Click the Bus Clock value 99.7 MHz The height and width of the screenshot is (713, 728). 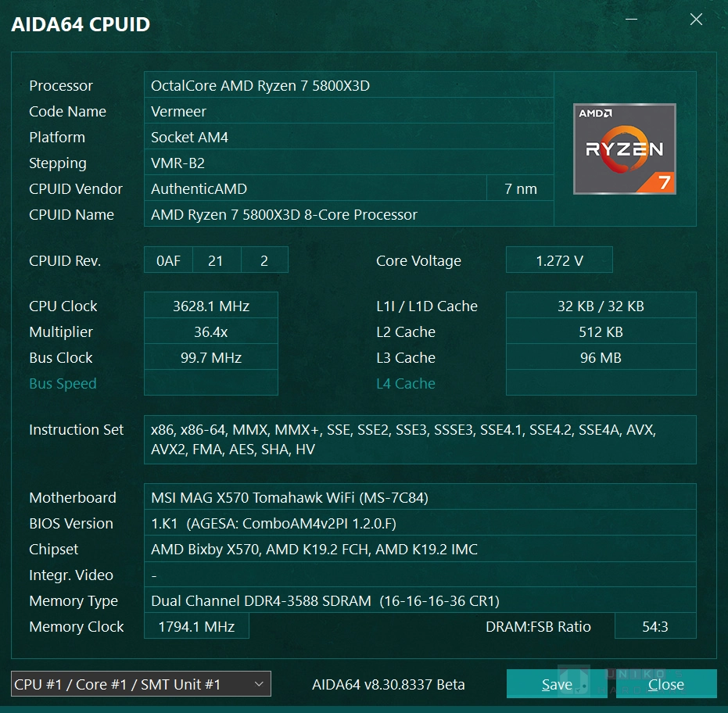click(211, 357)
